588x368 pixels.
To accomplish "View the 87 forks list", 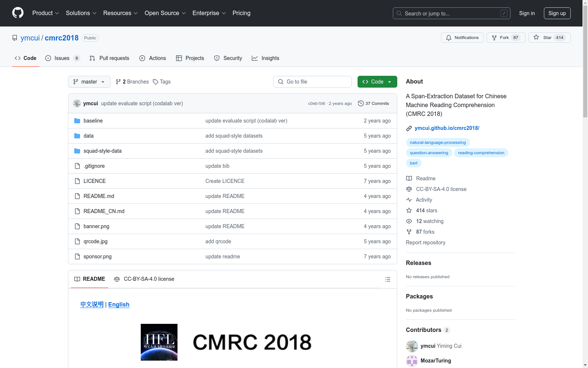I will click(420, 232).
